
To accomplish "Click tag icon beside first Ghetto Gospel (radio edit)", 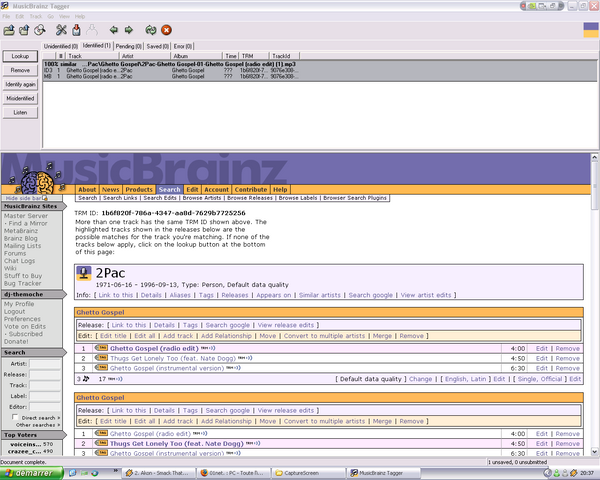I will 101,348.
